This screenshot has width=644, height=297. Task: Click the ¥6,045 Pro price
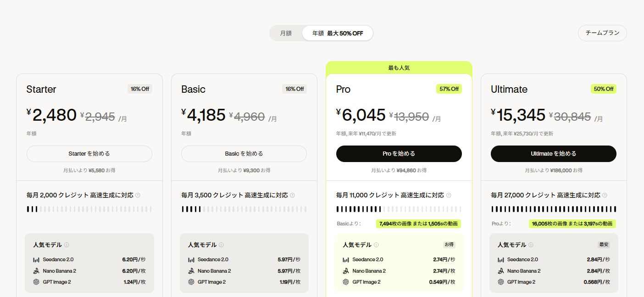[361, 115]
